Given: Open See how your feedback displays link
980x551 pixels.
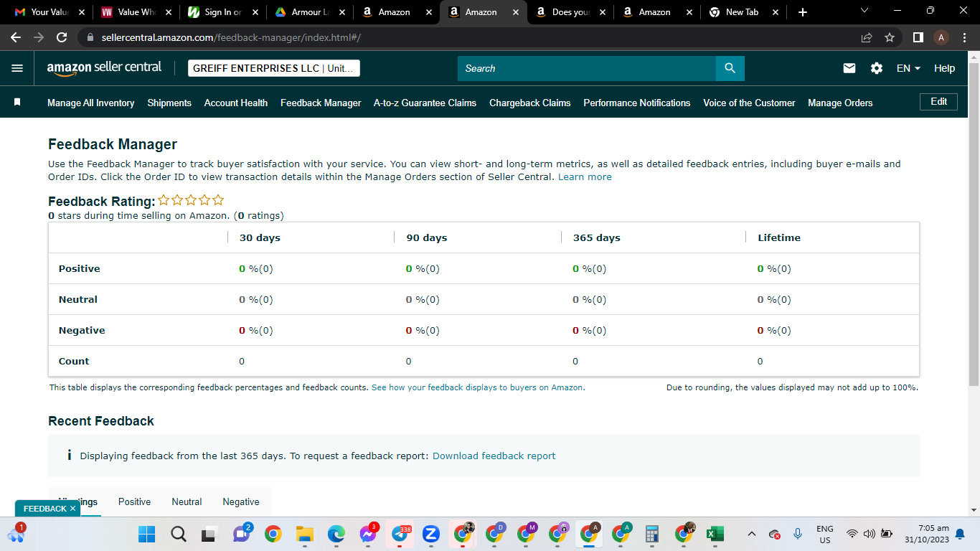Looking at the screenshot, I should [x=477, y=387].
